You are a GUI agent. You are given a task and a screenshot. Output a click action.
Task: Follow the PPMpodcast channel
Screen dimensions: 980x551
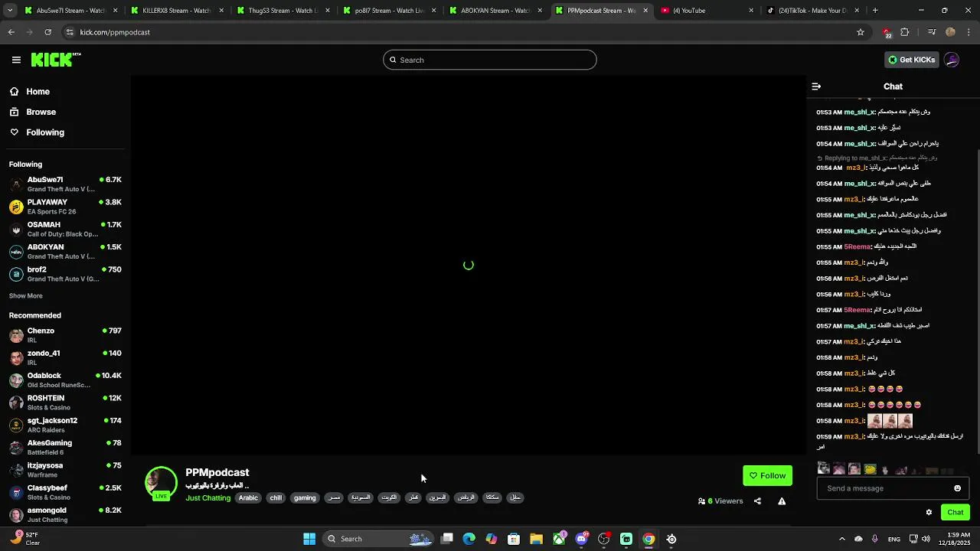click(x=767, y=476)
